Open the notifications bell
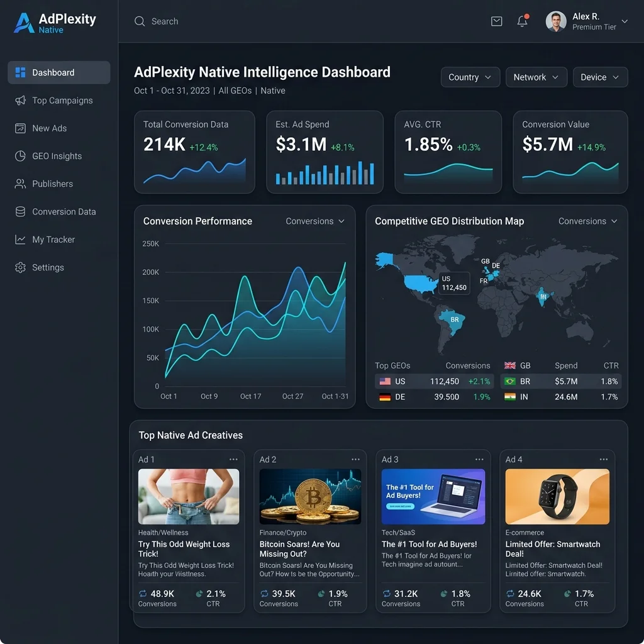The image size is (644, 644). pyautogui.click(x=523, y=21)
